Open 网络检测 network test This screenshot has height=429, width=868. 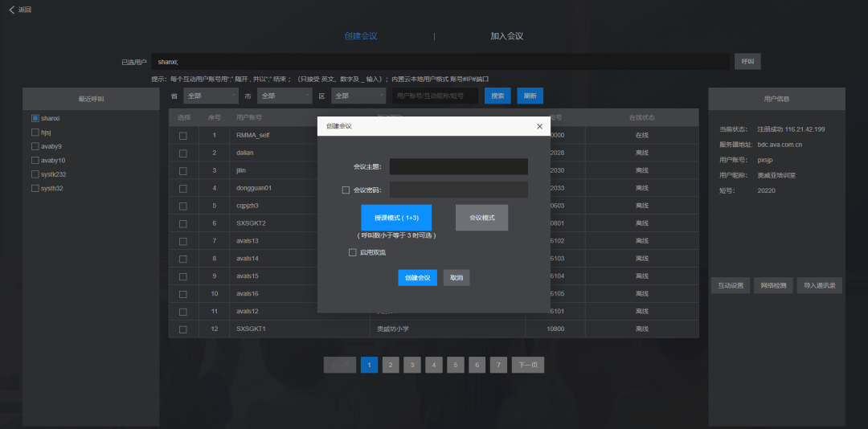774,285
